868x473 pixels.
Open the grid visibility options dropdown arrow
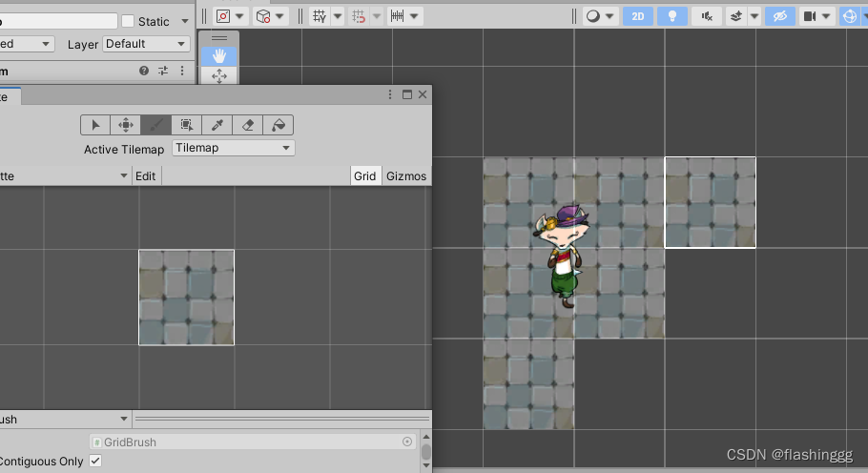(x=337, y=16)
